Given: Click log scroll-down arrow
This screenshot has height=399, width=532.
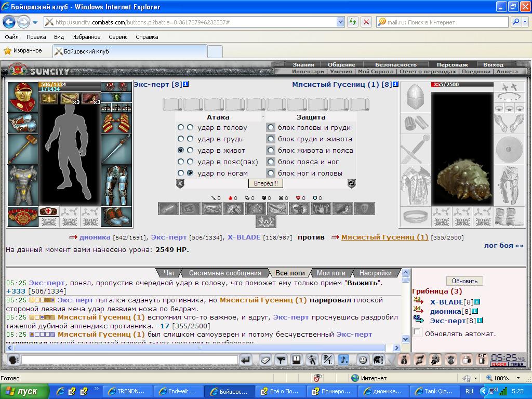Looking at the screenshot, I should [x=405, y=339].
